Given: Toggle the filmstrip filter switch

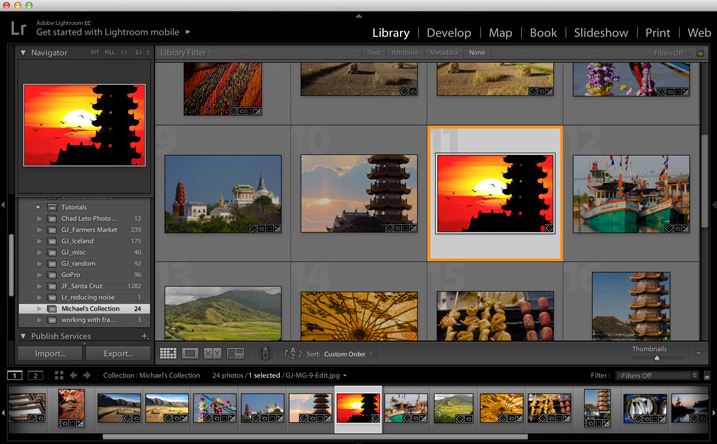Looking at the screenshot, I should click(707, 375).
